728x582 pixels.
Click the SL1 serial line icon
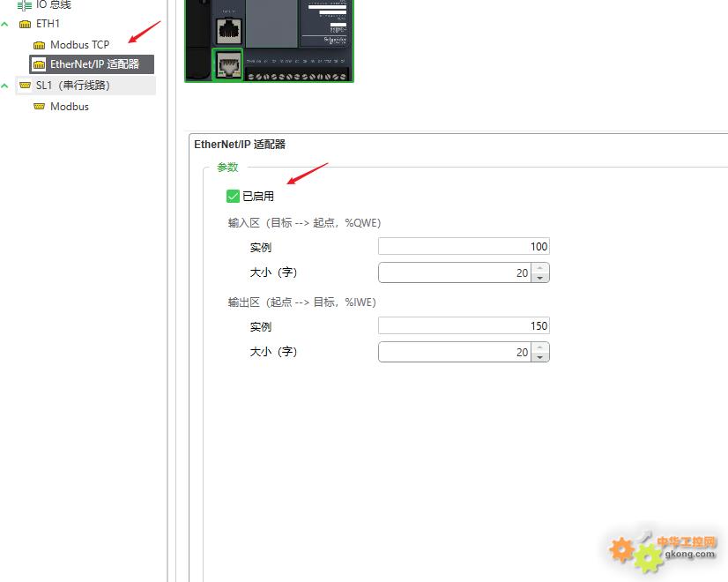click(25, 86)
